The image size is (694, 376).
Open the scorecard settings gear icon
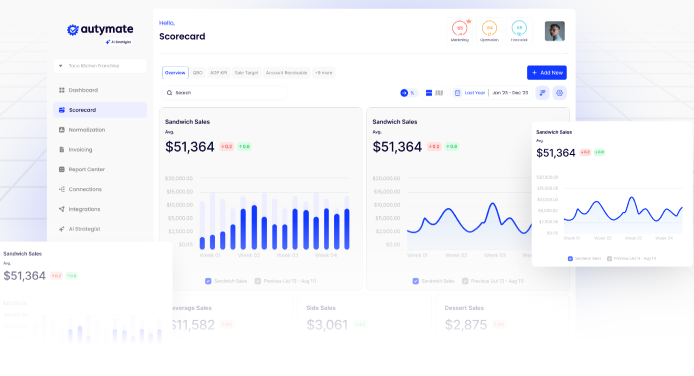click(x=559, y=93)
